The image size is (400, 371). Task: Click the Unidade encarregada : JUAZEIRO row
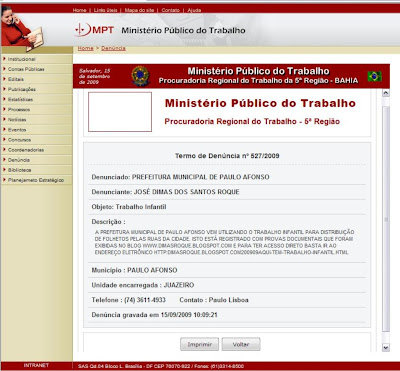[228, 285]
